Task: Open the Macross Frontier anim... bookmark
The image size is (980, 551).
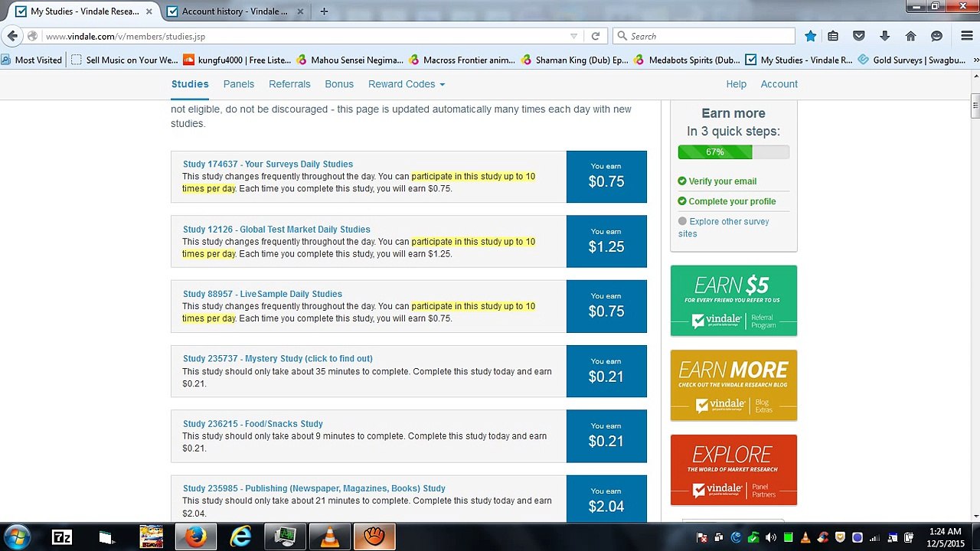Action: 462,60
